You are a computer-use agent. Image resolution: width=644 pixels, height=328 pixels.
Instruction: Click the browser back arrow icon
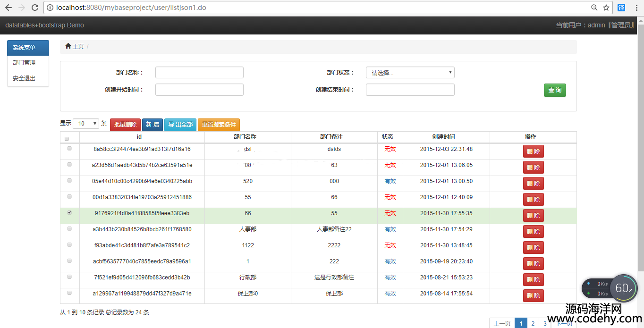click(x=8, y=8)
